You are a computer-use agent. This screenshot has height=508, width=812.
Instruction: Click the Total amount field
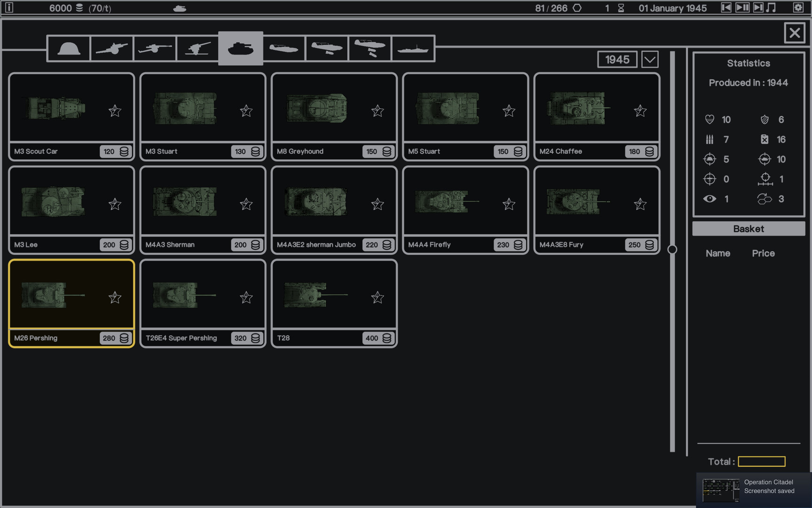click(x=761, y=461)
